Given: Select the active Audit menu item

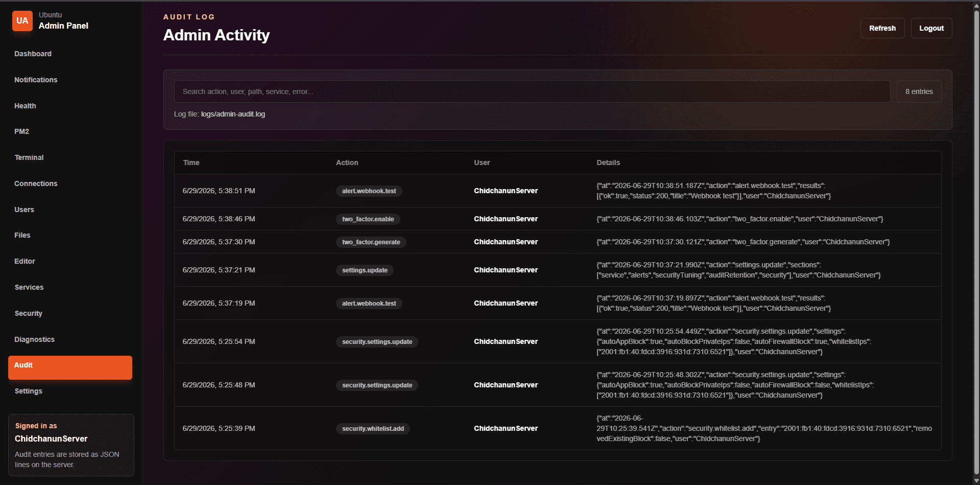Looking at the screenshot, I should [70, 367].
